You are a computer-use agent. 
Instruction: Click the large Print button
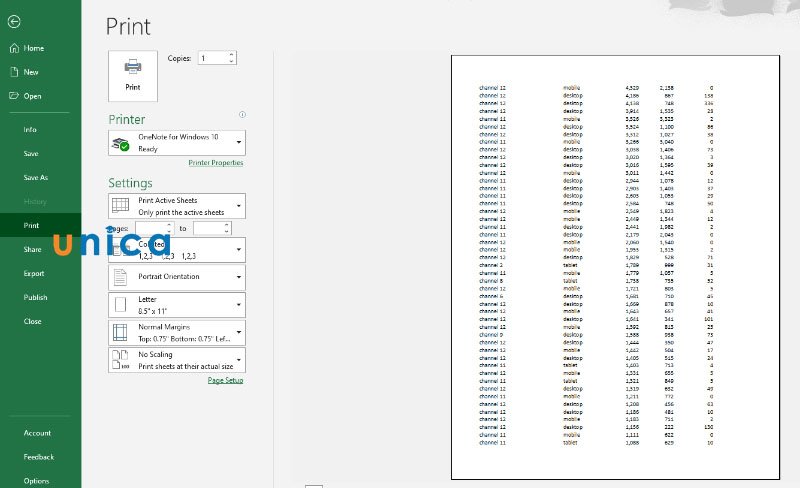click(133, 76)
